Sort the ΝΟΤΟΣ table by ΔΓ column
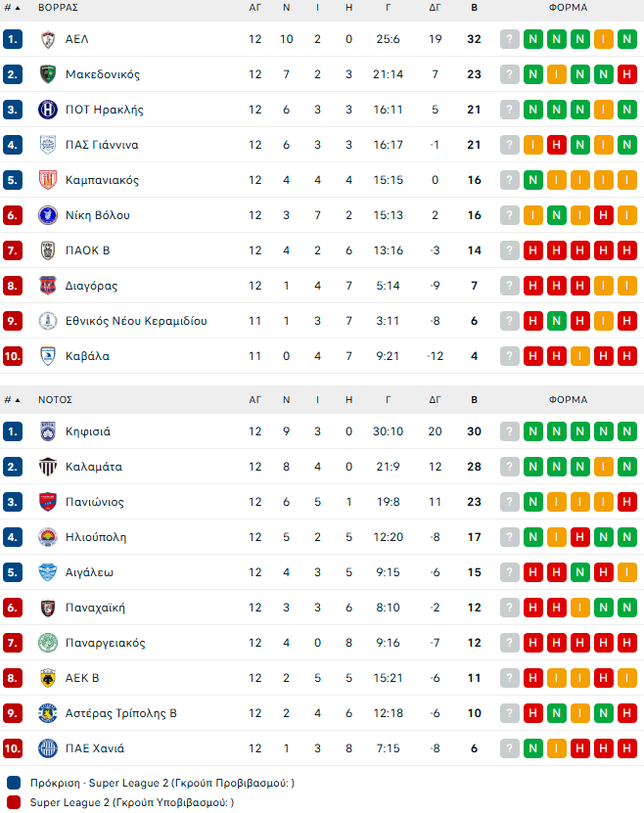 pos(436,399)
